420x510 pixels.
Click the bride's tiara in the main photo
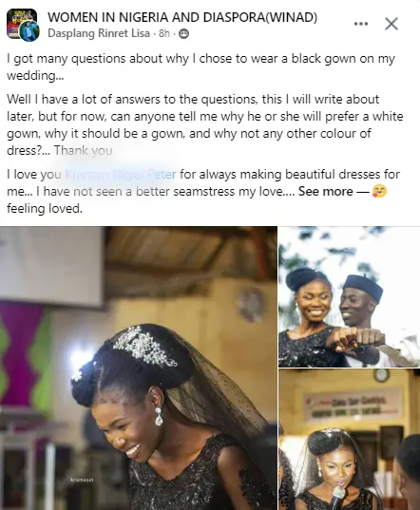tap(144, 348)
